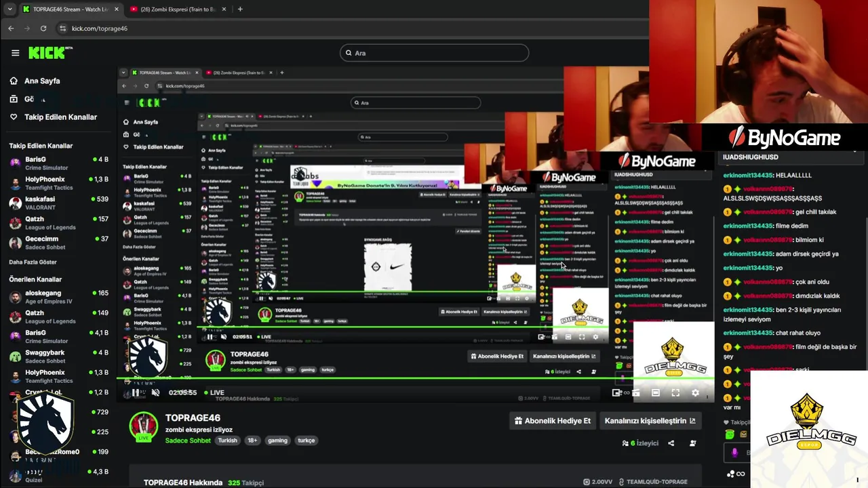Click 325 Takipçi in Hakkında section
Image resolution: width=868 pixels, height=488 pixels.
[x=246, y=483]
